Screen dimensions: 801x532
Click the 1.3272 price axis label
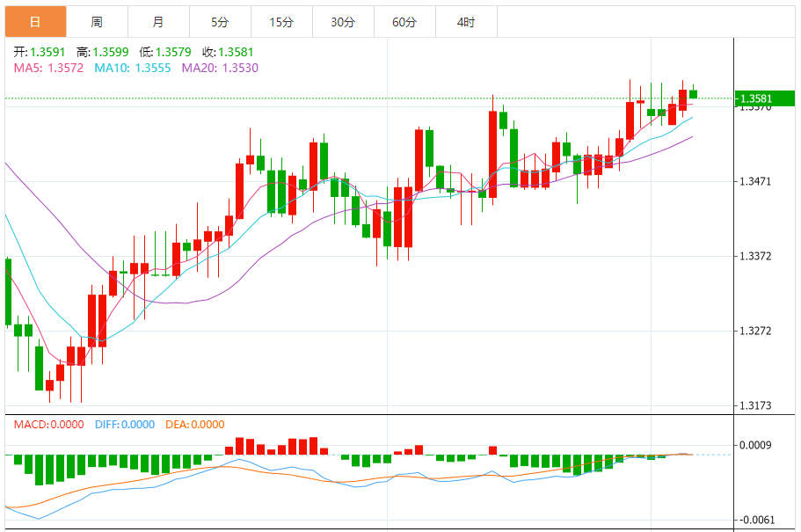click(755, 331)
